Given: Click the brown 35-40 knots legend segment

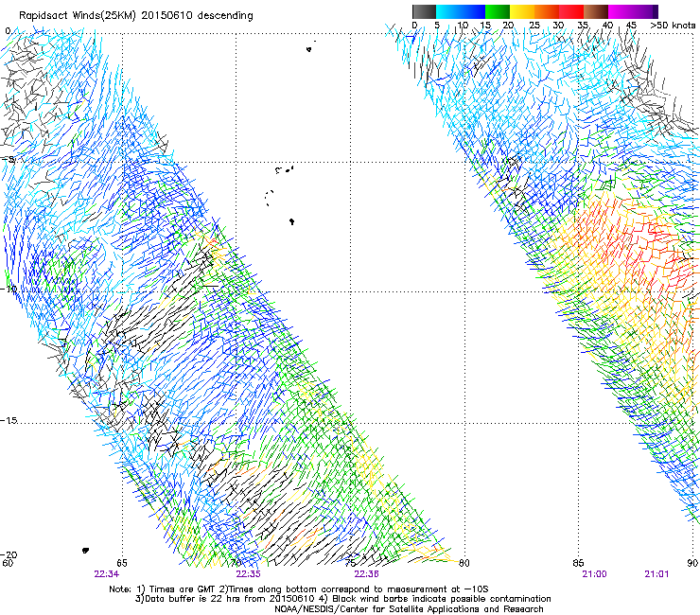Looking at the screenshot, I should 596,11.
